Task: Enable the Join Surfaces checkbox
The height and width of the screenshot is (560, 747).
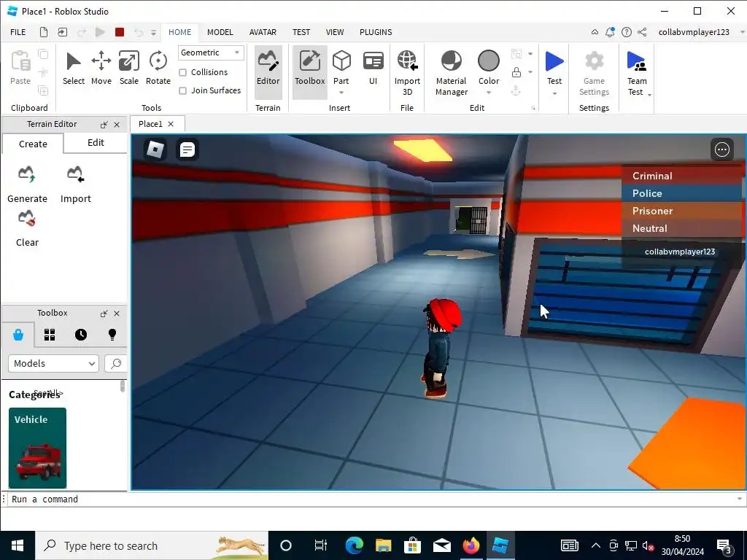Action: click(x=182, y=90)
